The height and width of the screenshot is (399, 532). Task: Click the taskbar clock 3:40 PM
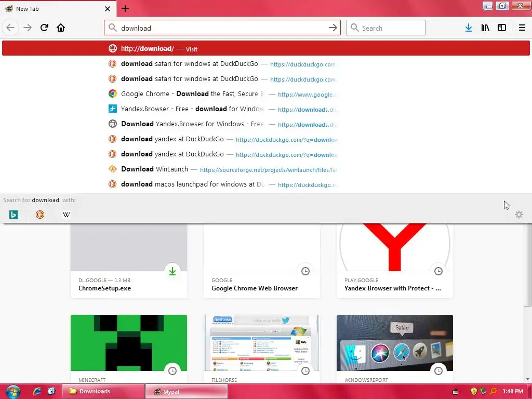click(513, 391)
